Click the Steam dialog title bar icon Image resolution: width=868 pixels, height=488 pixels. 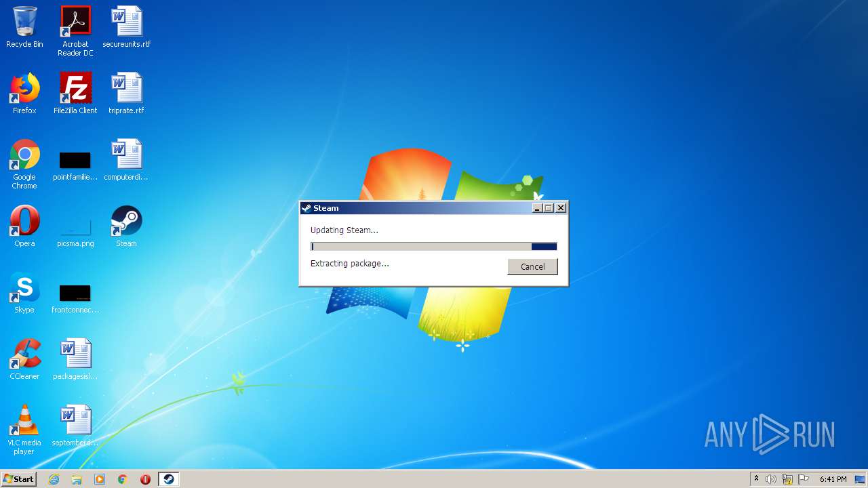click(307, 208)
